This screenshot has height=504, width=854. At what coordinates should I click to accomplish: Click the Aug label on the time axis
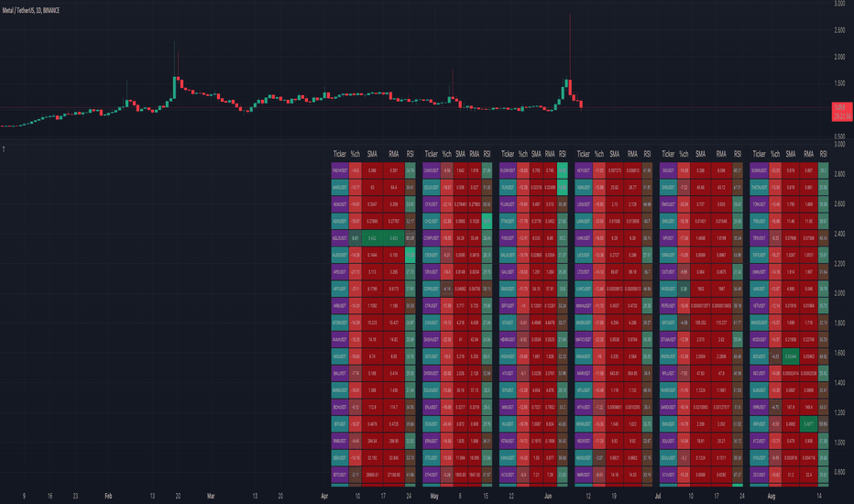point(772,496)
